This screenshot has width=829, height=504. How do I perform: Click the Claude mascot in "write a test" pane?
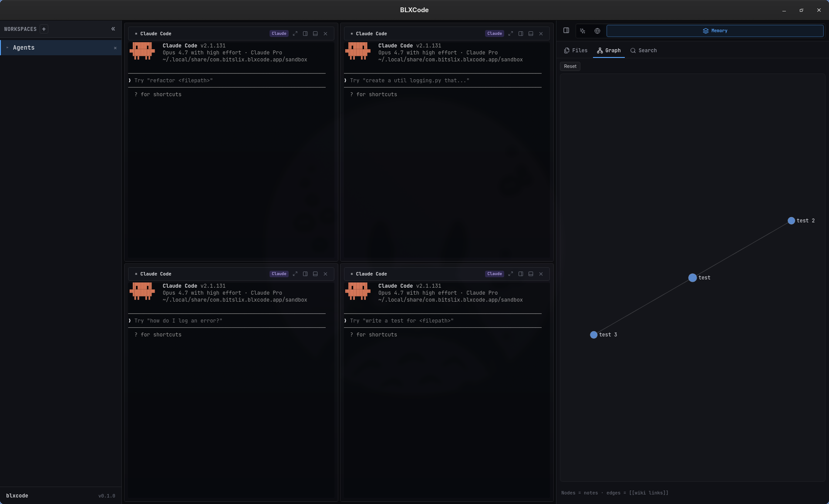tap(358, 291)
